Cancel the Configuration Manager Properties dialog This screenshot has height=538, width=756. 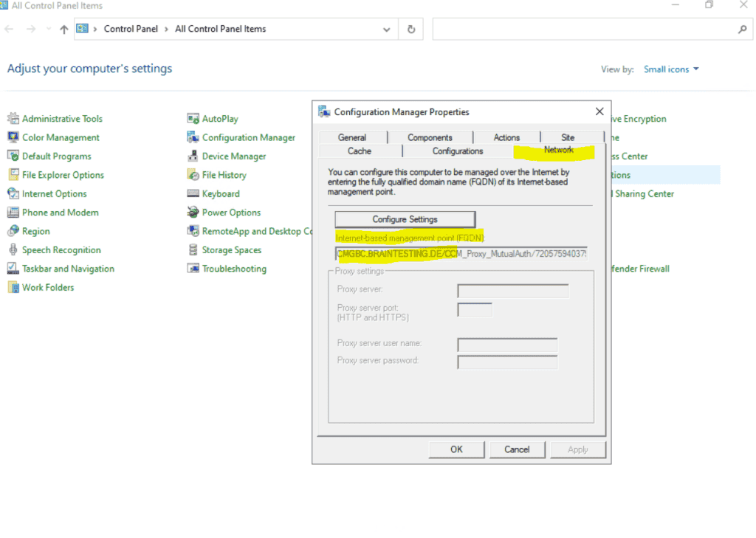(518, 449)
